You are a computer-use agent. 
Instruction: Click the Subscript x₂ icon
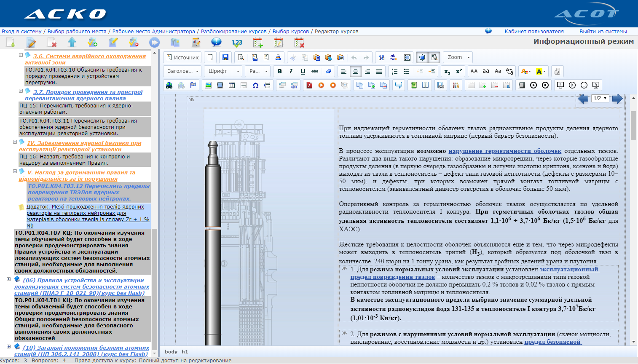(447, 71)
